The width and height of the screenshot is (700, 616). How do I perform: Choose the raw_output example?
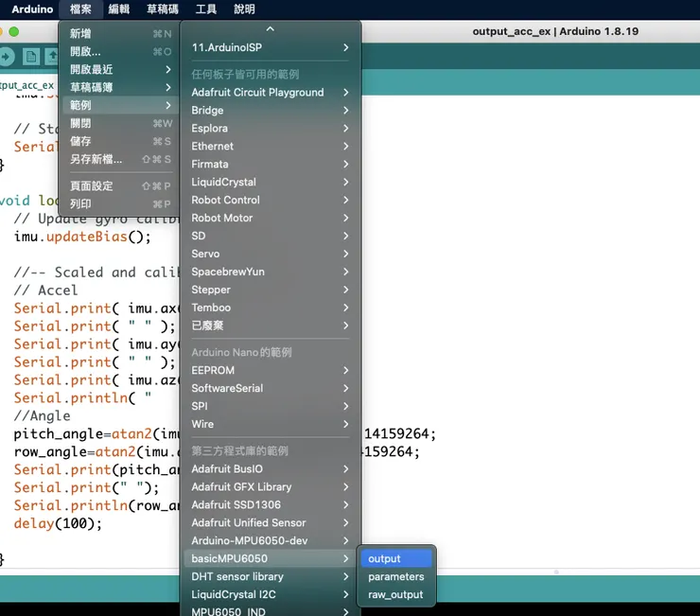tap(395, 594)
